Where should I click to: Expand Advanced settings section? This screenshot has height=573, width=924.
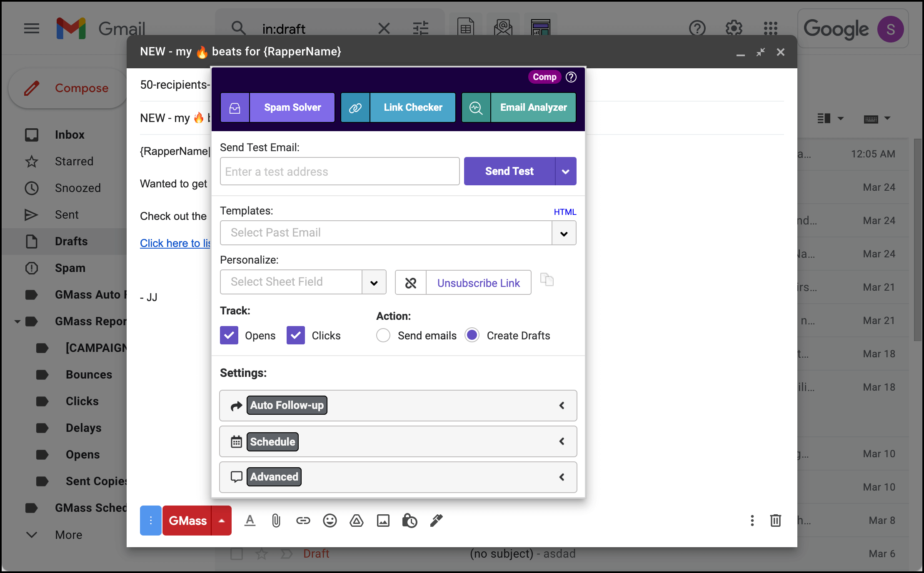[x=398, y=477]
